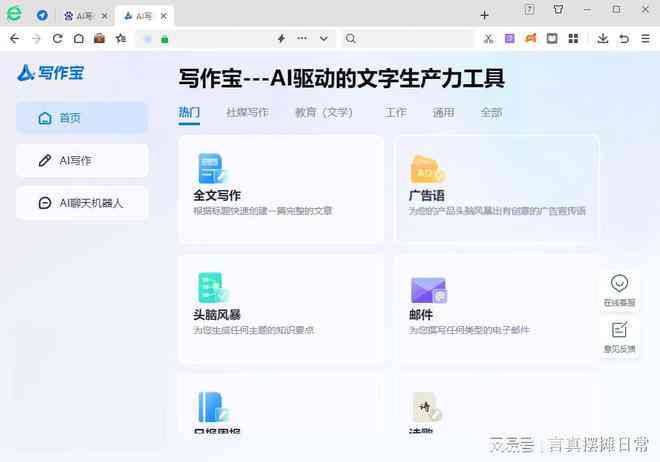
Task: Click the 全文写作 card icon
Action: 212,169
